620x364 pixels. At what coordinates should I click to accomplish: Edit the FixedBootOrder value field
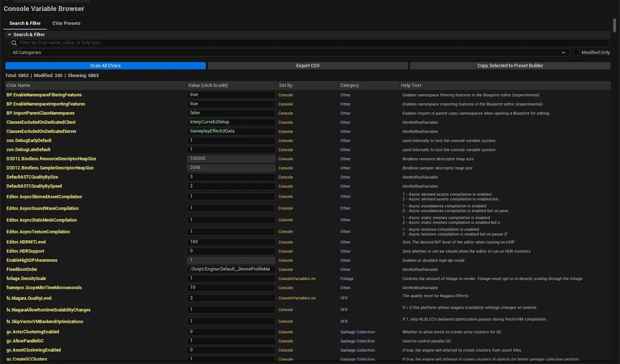point(231,269)
